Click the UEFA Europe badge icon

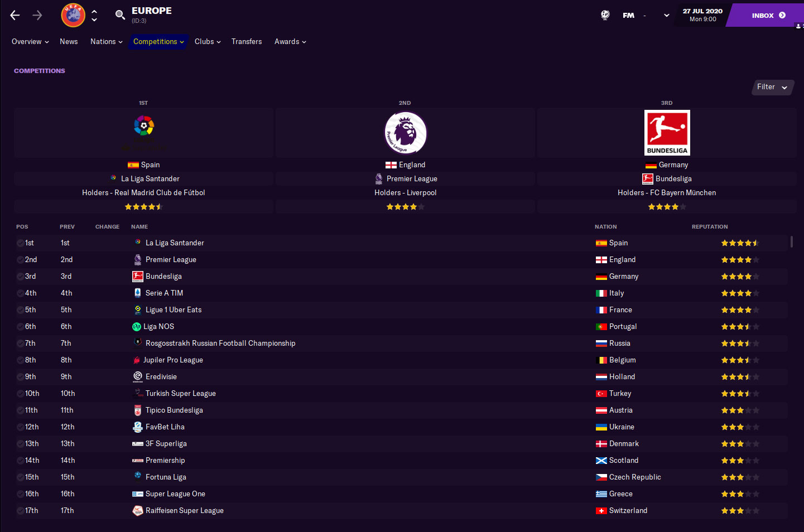pos(73,15)
